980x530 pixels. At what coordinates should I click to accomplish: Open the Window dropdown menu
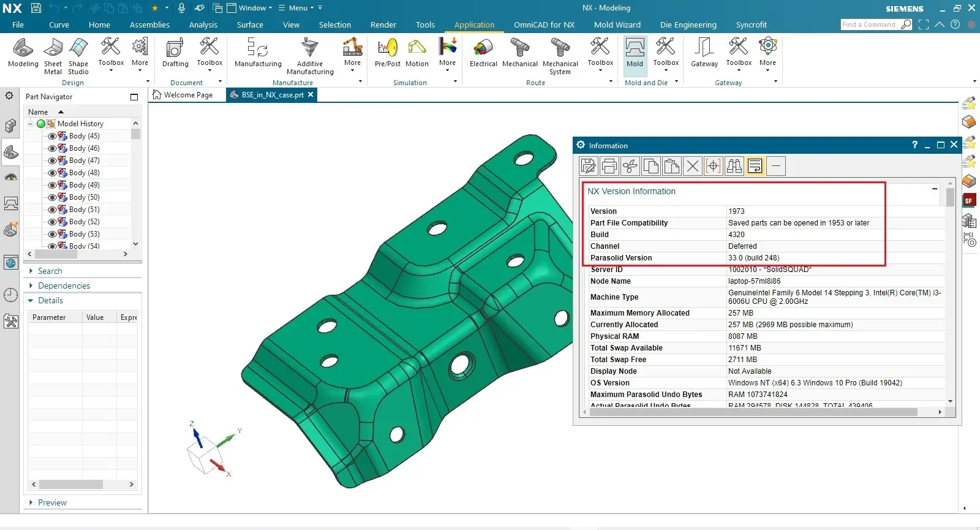pyautogui.click(x=250, y=8)
